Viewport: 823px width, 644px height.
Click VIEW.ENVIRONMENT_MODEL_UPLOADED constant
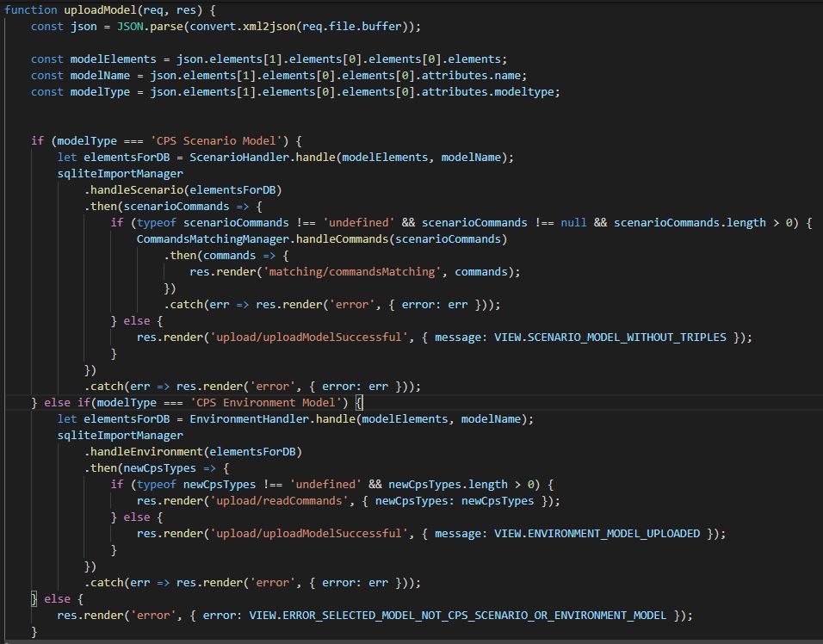point(597,533)
